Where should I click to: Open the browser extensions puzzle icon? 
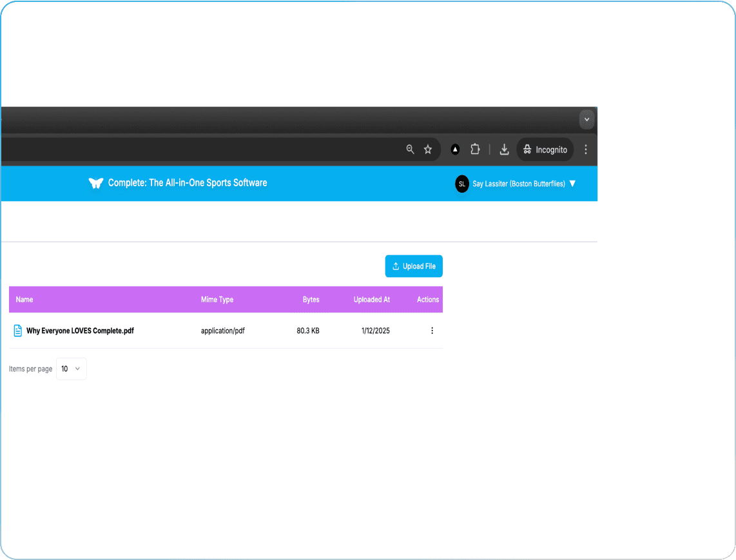475,150
